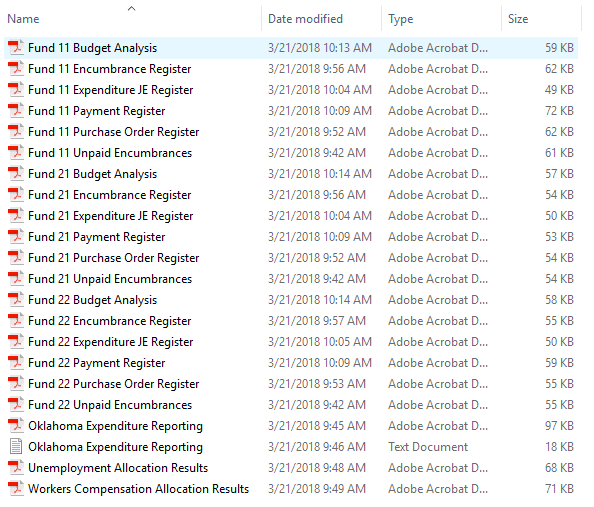
Task: Sort files by the Name column header
Action: [x=23, y=19]
